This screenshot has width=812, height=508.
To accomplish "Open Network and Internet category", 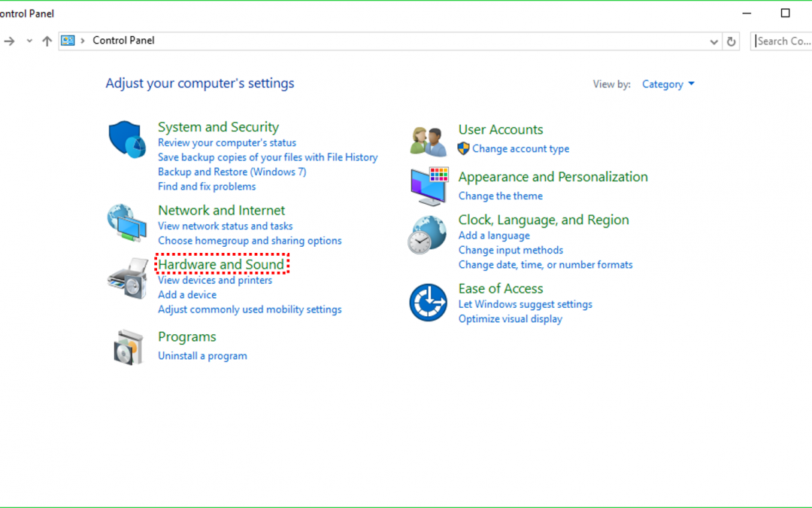I will (221, 210).
